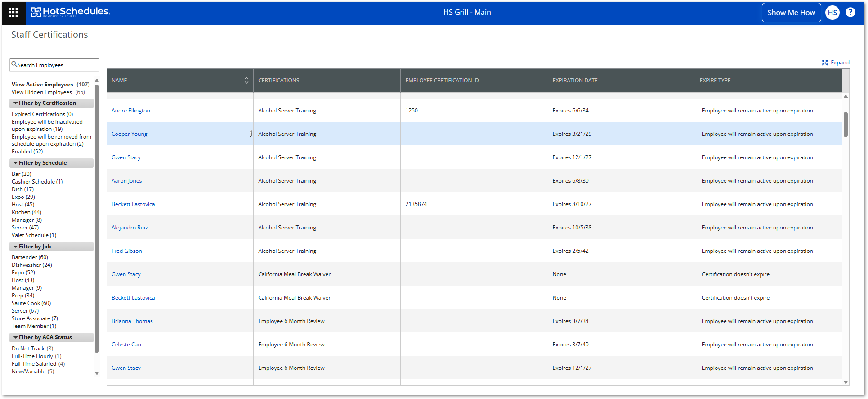Focus the Search Employees field

click(x=54, y=65)
